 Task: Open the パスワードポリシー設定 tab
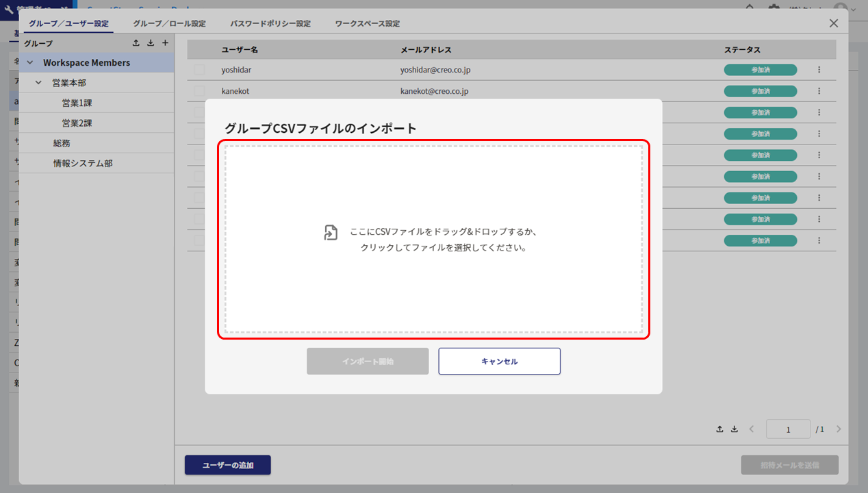click(x=270, y=23)
